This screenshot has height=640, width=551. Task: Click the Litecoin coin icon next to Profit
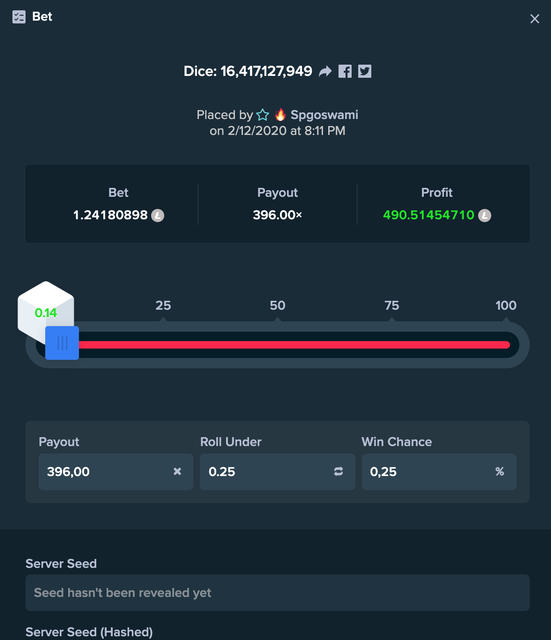pos(484,215)
